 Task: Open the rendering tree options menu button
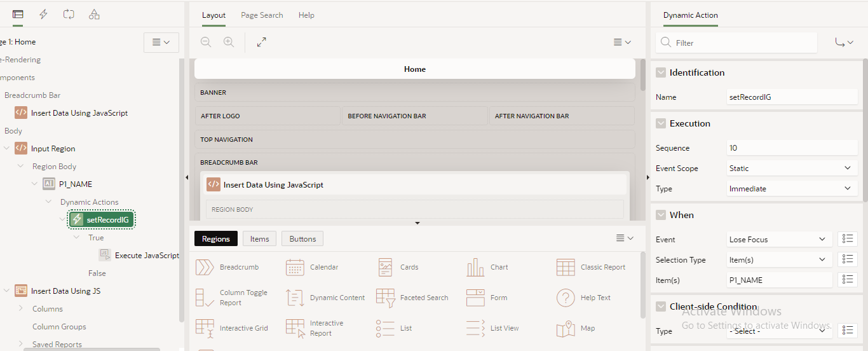tap(161, 43)
